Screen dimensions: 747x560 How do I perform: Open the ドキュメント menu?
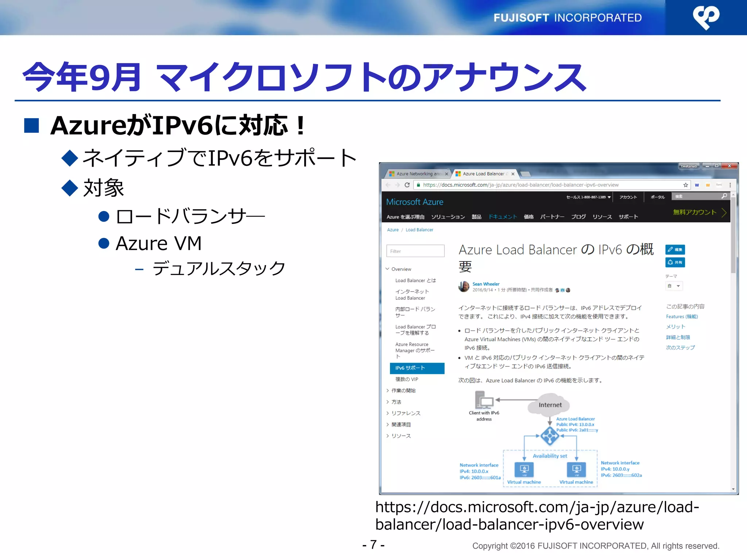(x=503, y=217)
